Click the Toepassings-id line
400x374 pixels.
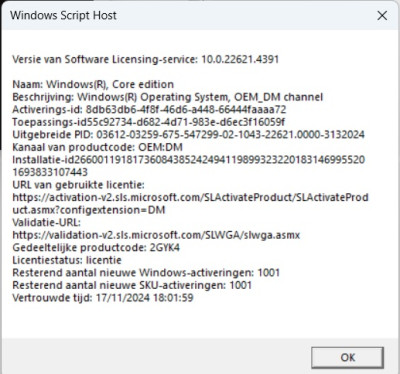click(149, 122)
